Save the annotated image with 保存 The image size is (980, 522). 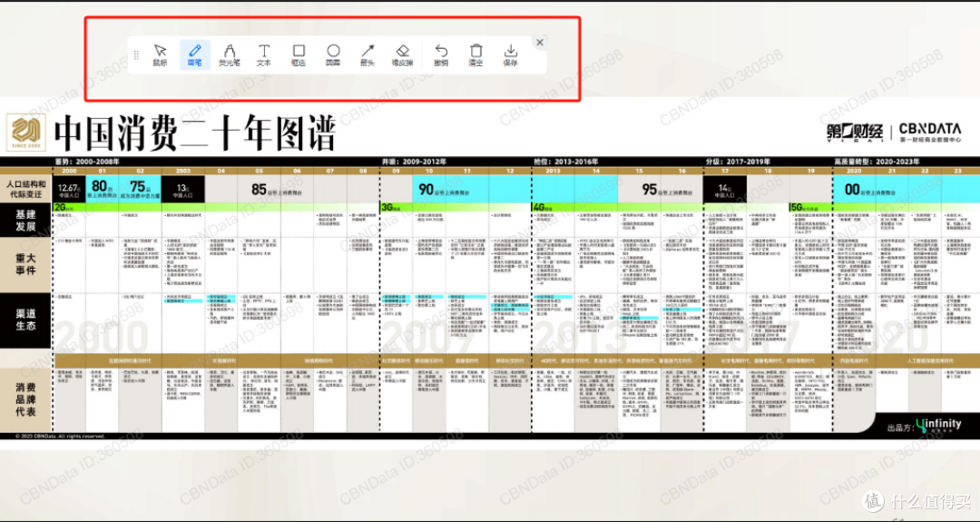tap(511, 55)
